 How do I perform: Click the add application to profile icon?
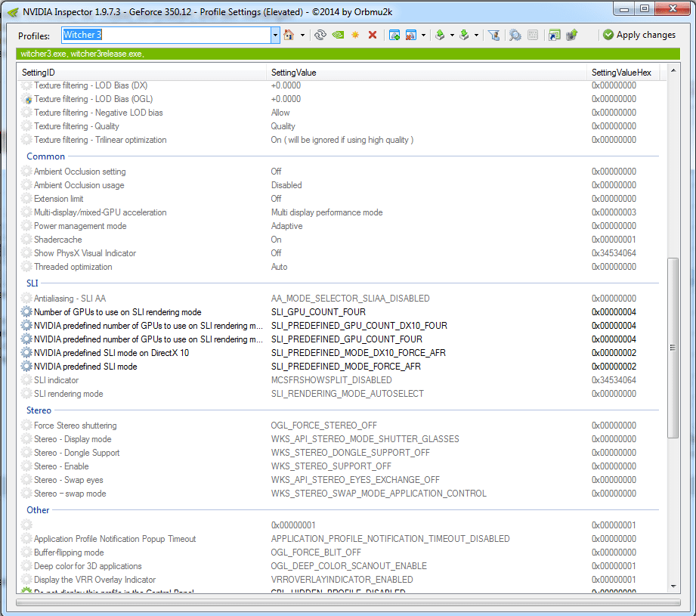[394, 35]
